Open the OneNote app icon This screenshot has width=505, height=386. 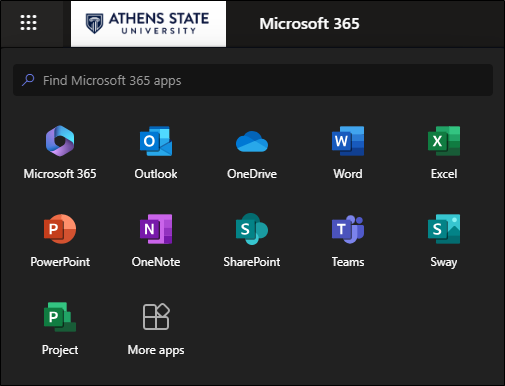pos(156,229)
